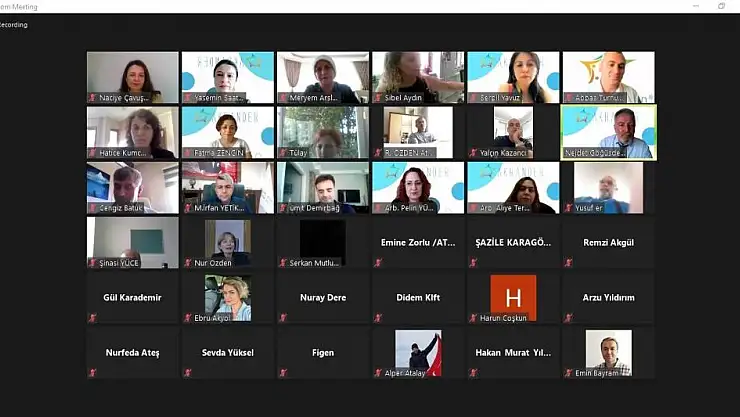
Task: Click the restore window button in title bar
Action: pos(721,6)
